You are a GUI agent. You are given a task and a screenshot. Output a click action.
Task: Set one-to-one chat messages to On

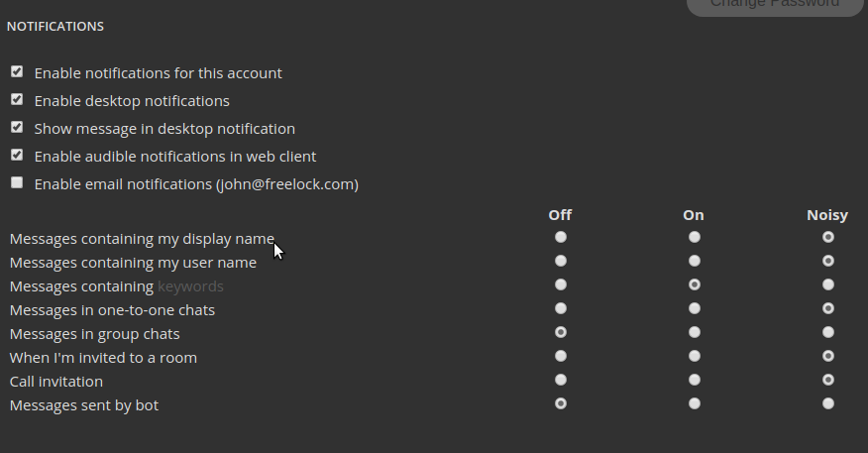click(695, 309)
